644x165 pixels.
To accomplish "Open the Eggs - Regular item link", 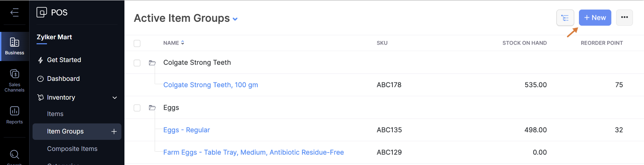I will (186, 130).
